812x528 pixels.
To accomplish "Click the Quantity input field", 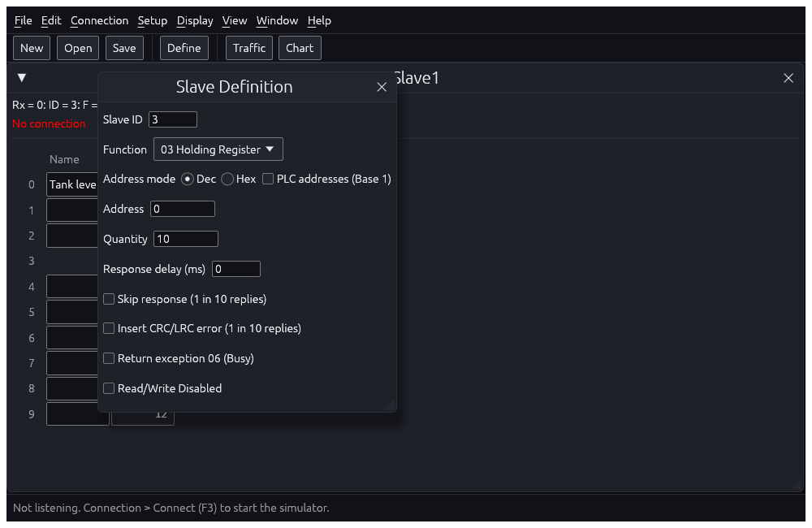I will point(186,239).
